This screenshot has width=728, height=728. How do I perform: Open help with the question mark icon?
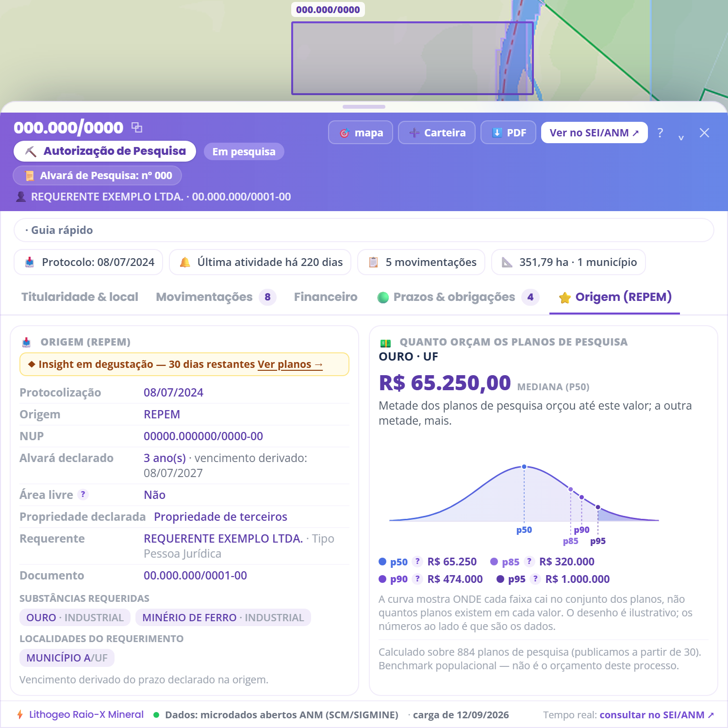[660, 133]
